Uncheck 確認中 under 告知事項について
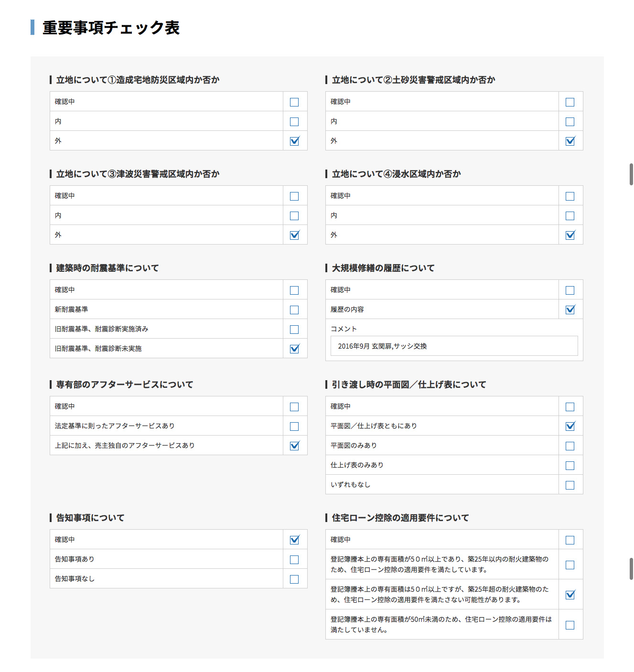This screenshot has width=634, height=672. click(294, 540)
